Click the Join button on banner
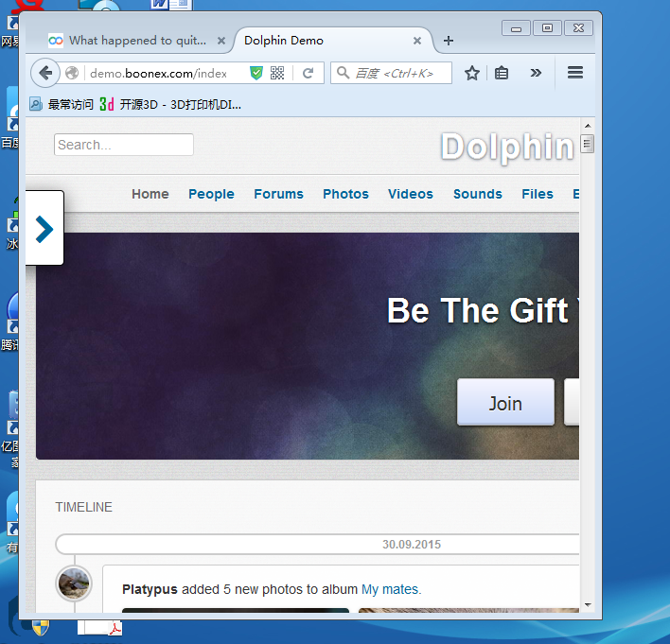The width and height of the screenshot is (670, 644). coord(505,402)
